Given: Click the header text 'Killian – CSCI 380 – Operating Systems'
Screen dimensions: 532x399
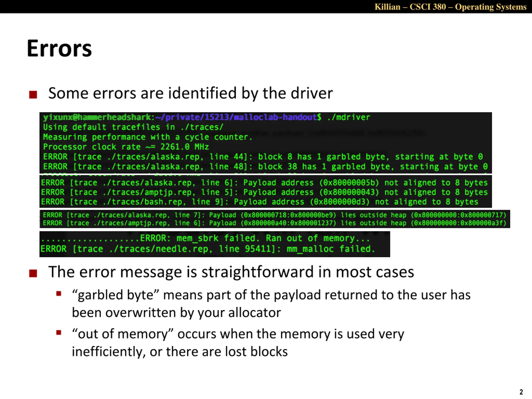Looking at the screenshot, I should coord(451,7).
